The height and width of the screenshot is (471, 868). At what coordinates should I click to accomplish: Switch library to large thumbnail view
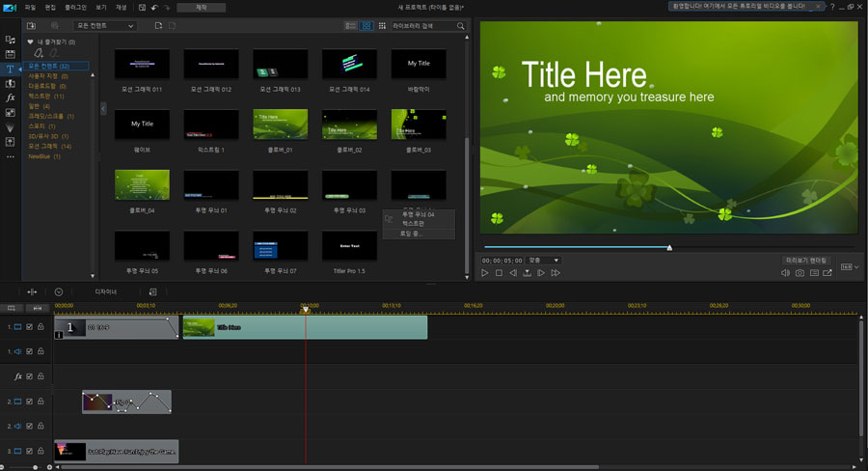pos(366,26)
